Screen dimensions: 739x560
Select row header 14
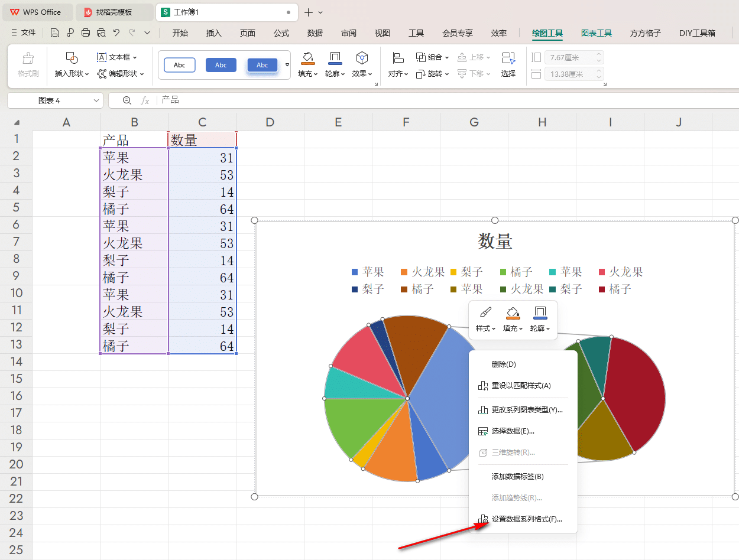point(16,362)
